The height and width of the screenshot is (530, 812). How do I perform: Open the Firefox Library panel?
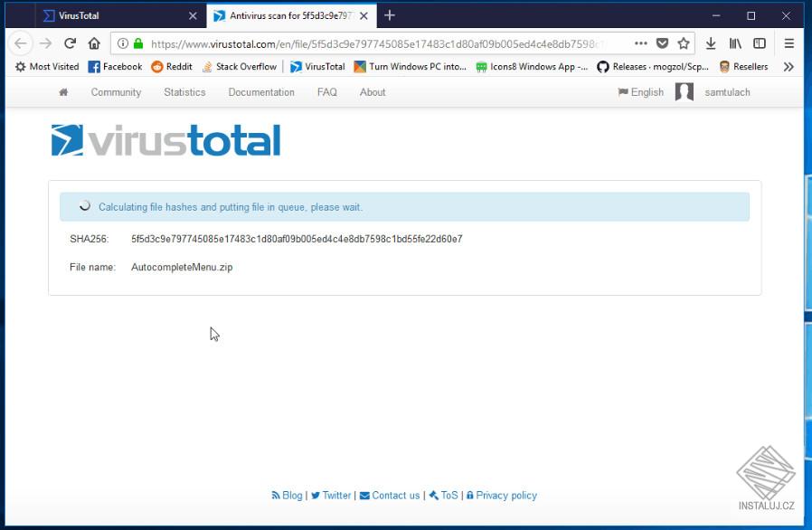click(x=736, y=43)
